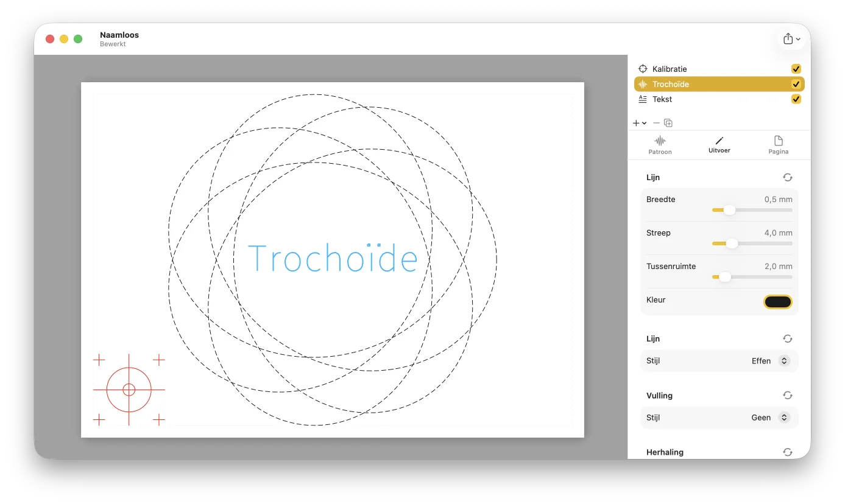Click the 4,0 mm Streep value
This screenshot has height=504, width=845.
click(x=778, y=233)
